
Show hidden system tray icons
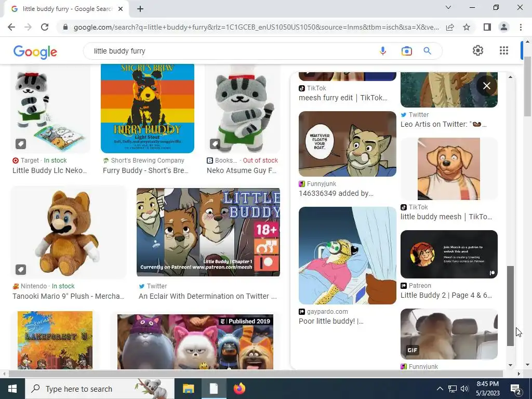coord(440,389)
